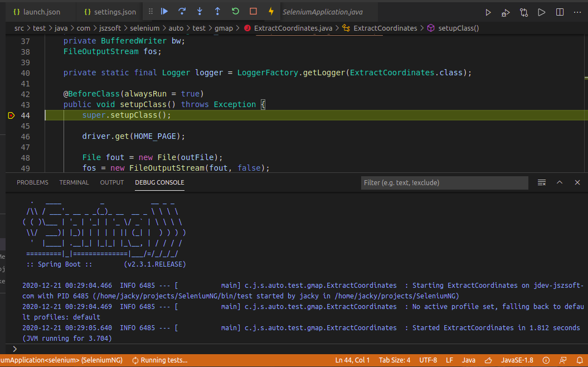The width and height of the screenshot is (588, 367).
Task: Click breadcrumb 'gmap'
Action: [223, 28]
